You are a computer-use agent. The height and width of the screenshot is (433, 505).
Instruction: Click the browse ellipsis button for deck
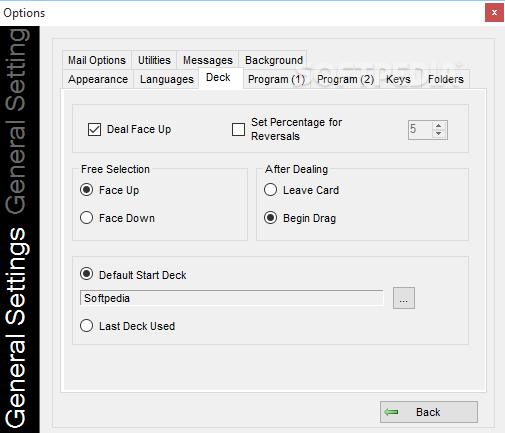tap(404, 298)
